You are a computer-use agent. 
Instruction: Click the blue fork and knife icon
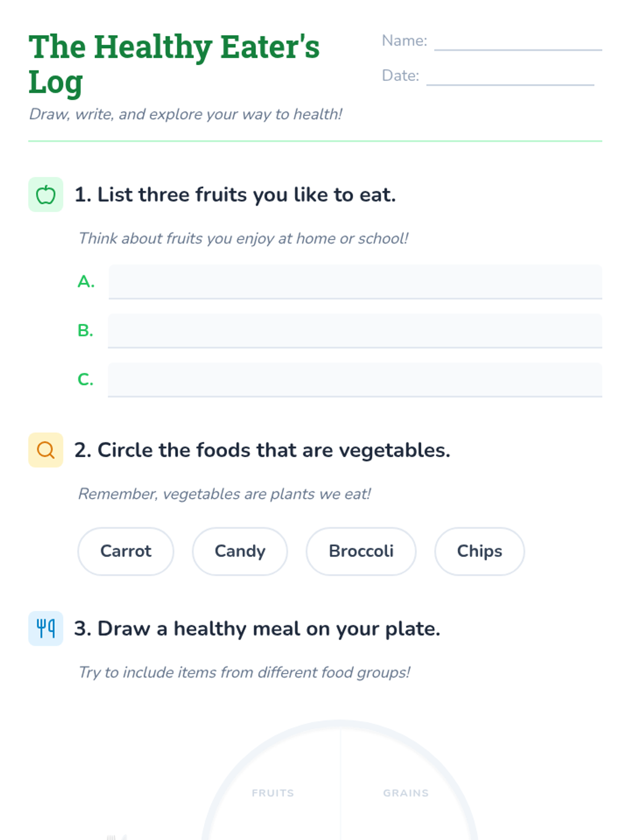point(46,628)
